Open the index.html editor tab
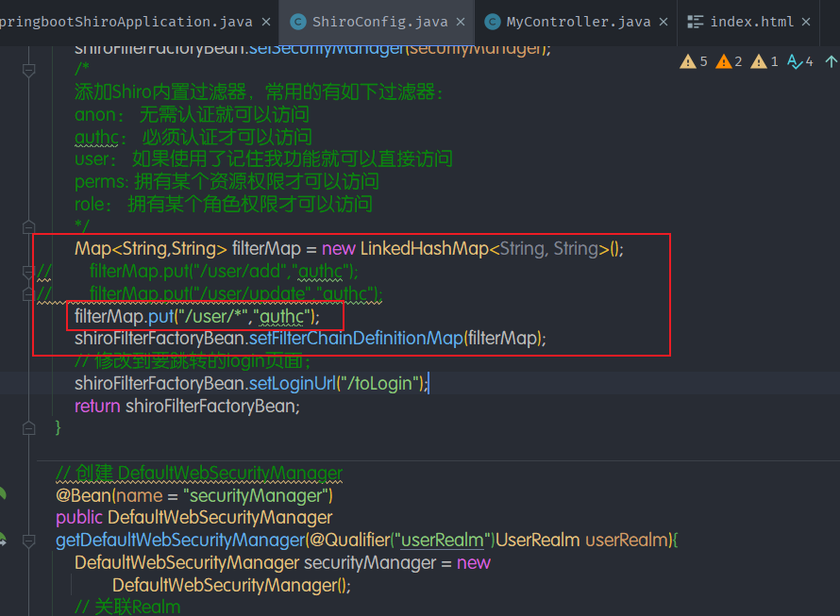The image size is (840, 616). point(752,22)
